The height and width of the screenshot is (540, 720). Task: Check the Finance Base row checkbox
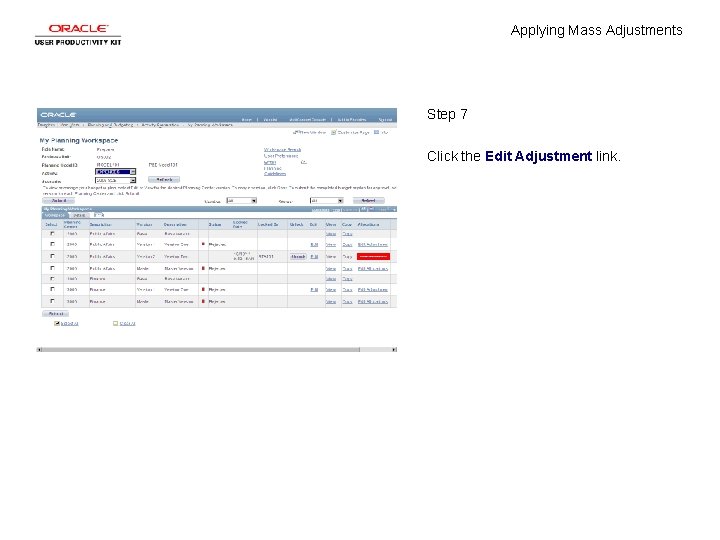[52, 278]
